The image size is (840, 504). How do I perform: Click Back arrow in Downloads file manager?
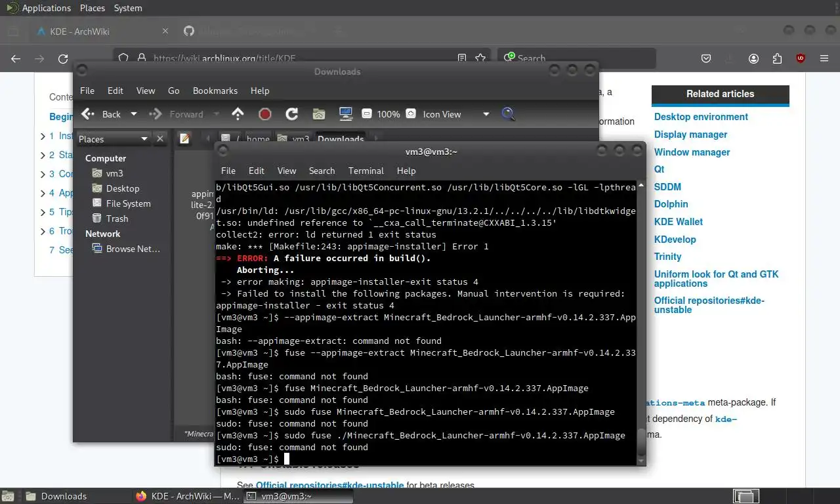(x=101, y=114)
